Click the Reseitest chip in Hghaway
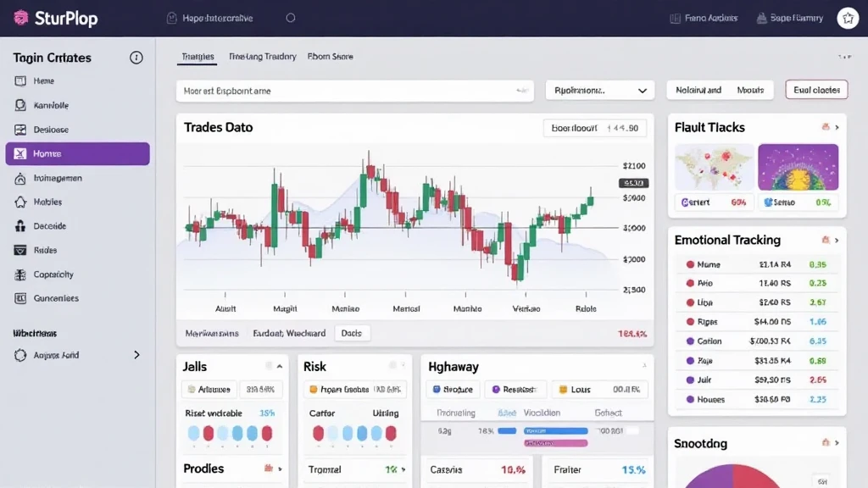 tap(515, 390)
